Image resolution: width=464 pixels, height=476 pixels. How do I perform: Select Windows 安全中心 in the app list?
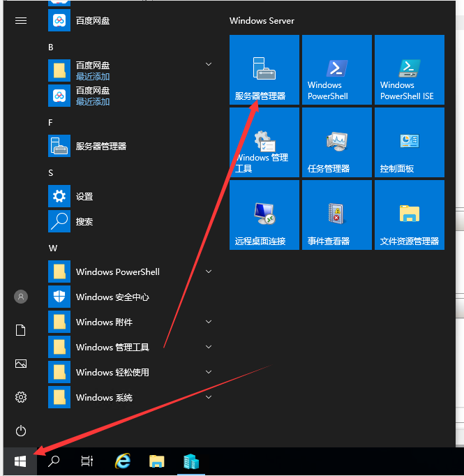[112, 297]
